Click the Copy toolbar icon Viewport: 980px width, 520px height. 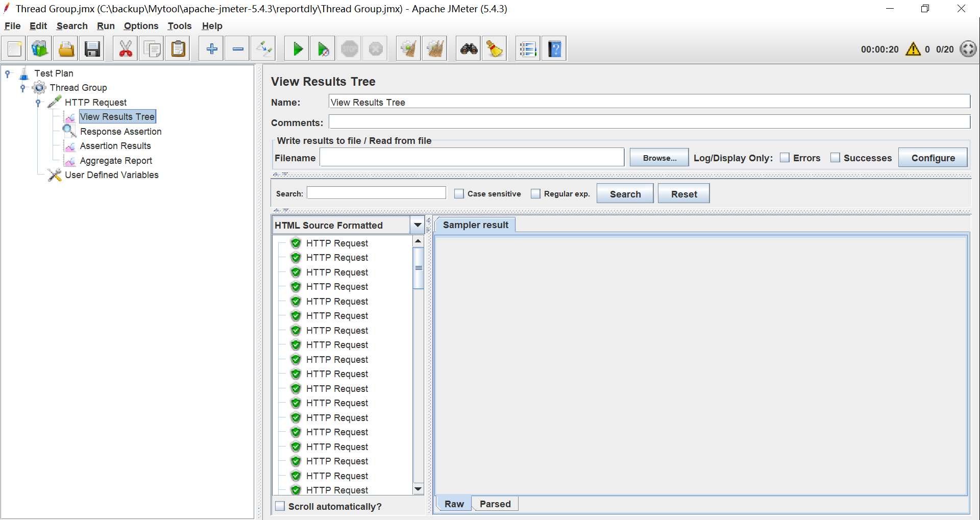(x=152, y=49)
